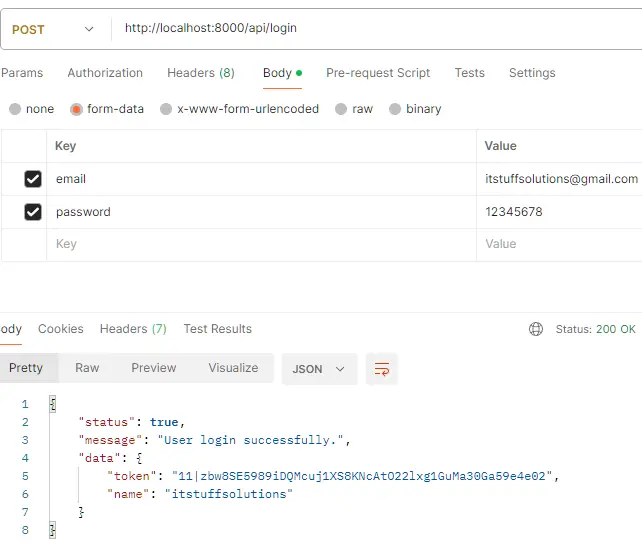Open the Pre-request Script tab
The width and height of the screenshot is (642, 544).
[x=378, y=73]
